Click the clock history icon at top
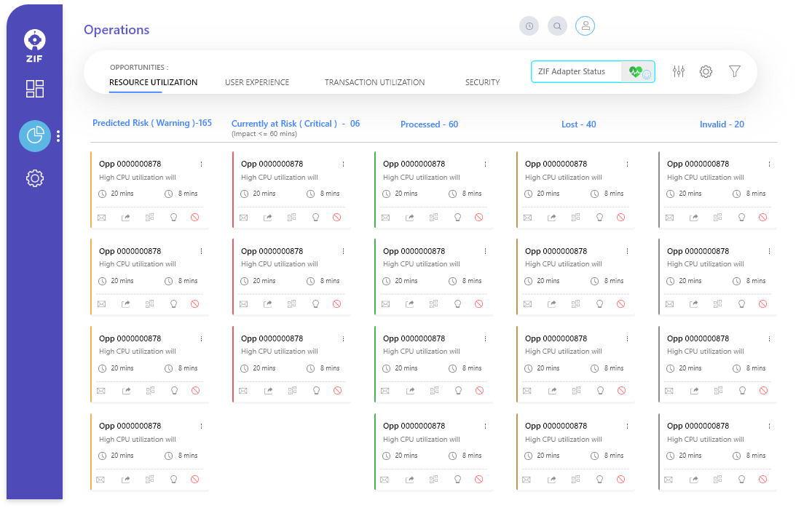 pos(529,26)
